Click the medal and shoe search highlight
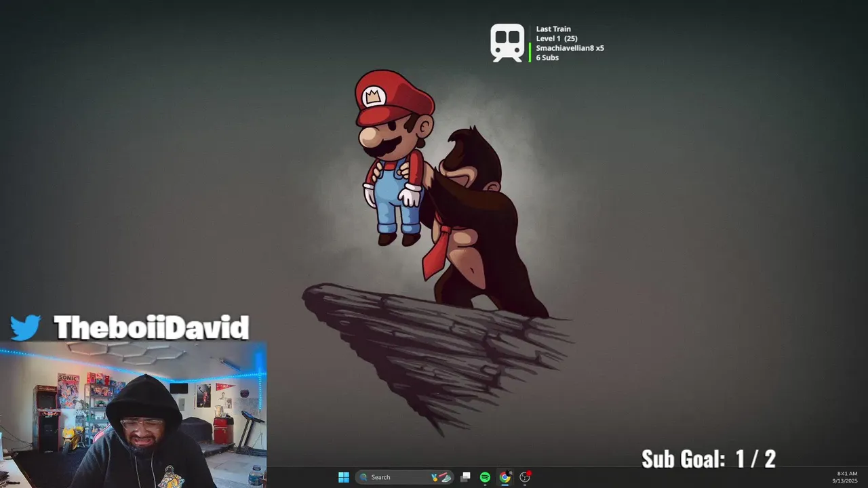This screenshot has width=868, height=488. click(441, 477)
